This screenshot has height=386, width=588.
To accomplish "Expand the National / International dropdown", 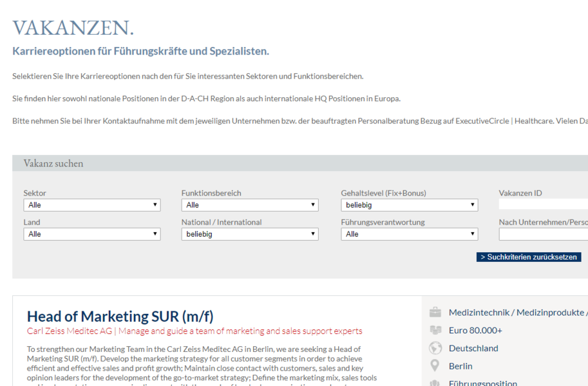I will 250,234.
